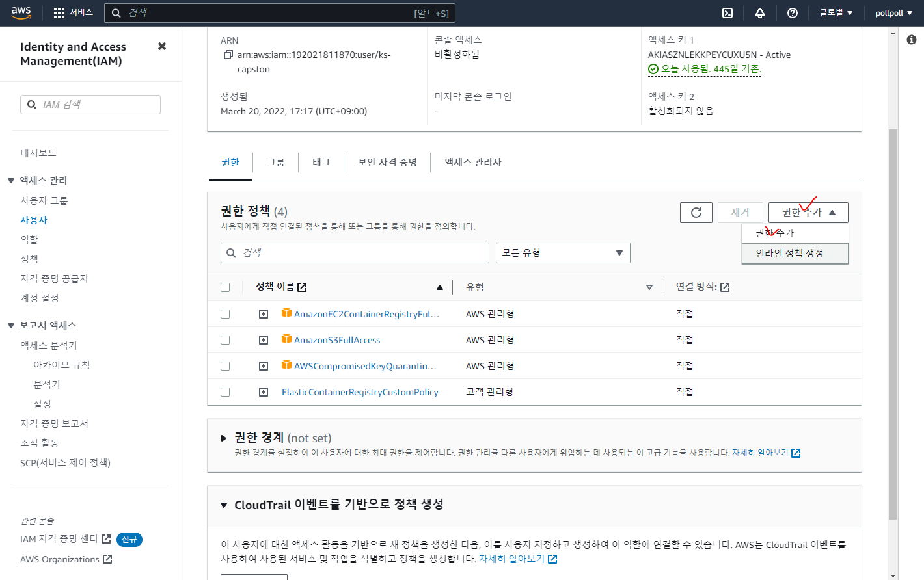This screenshot has height=580, width=924.
Task: Click external icon beside AWS Organizations
Action: coord(107,559)
